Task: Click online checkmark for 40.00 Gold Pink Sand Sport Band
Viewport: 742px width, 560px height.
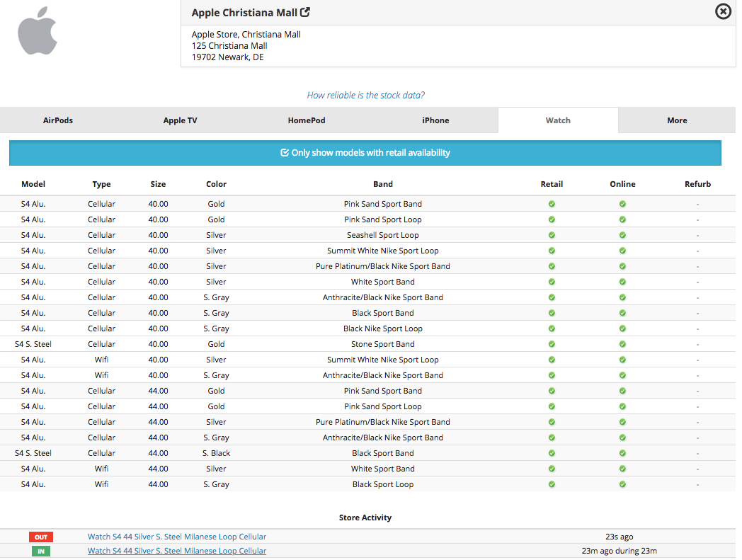Action: (x=623, y=204)
